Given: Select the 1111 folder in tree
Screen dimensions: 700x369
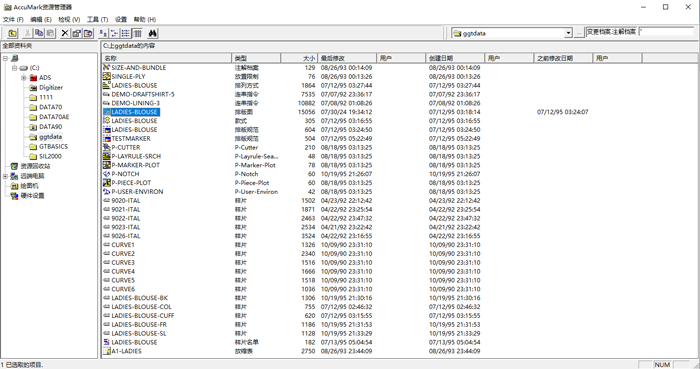Looking at the screenshot, I should [46, 97].
